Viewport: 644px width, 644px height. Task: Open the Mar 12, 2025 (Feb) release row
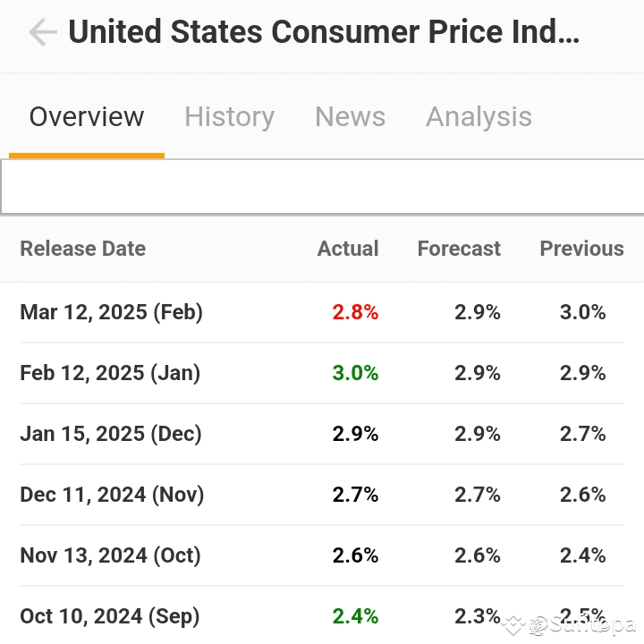[x=322, y=312]
